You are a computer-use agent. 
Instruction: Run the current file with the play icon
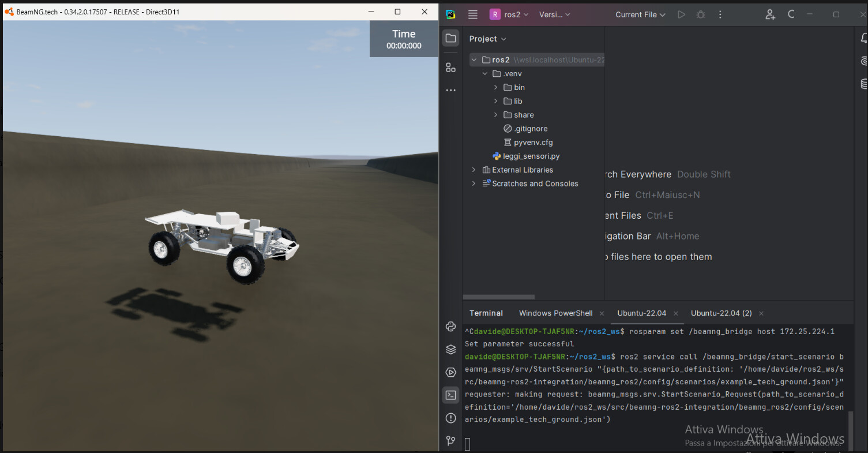[x=682, y=14]
